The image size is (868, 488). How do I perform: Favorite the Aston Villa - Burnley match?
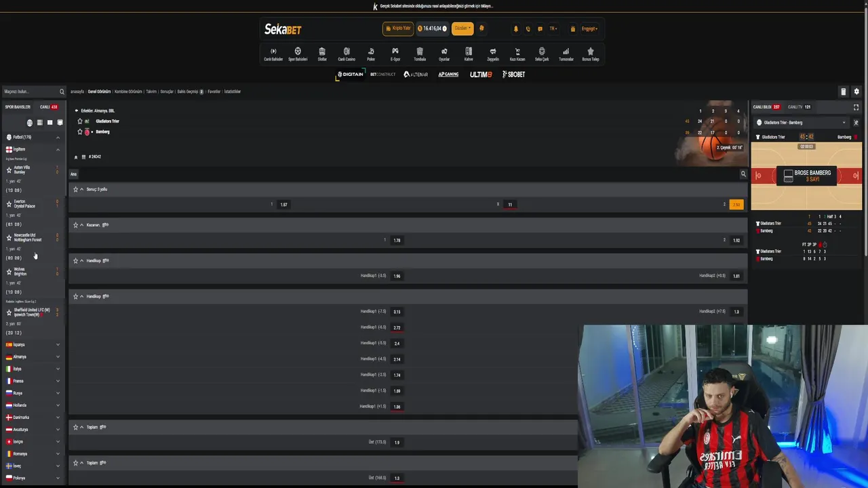point(9,170)
